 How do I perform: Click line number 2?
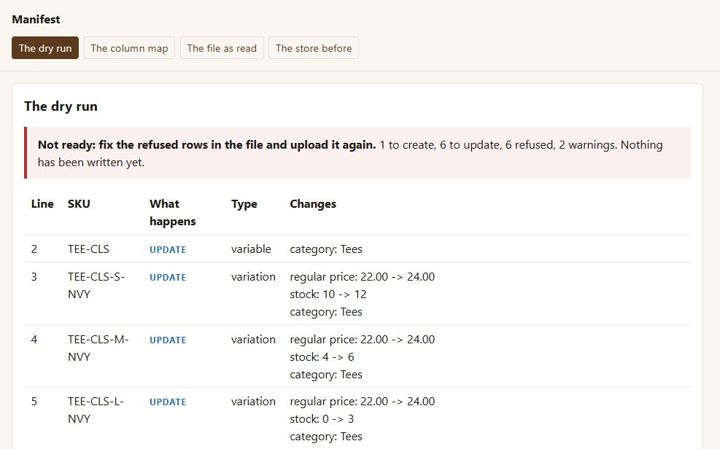tap(34, 249)
